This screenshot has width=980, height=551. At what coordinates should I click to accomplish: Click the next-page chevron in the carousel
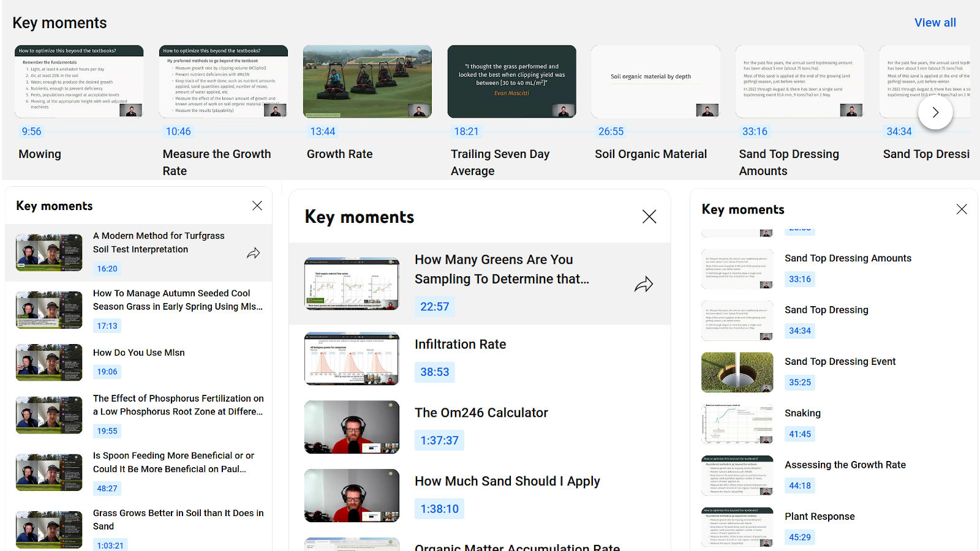coord(935,112)
